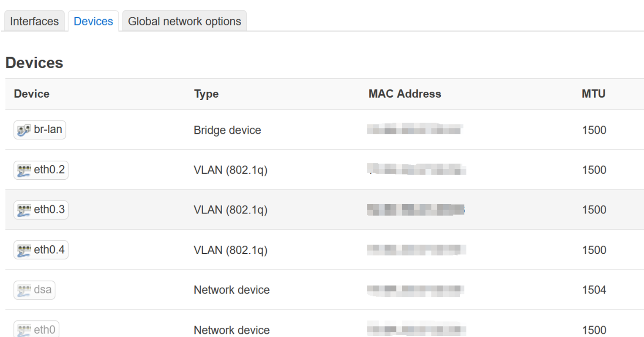Click the eth0.2 VLAN port icon
The height and width of the screenshot is (337, 644).
pos(24,170)
